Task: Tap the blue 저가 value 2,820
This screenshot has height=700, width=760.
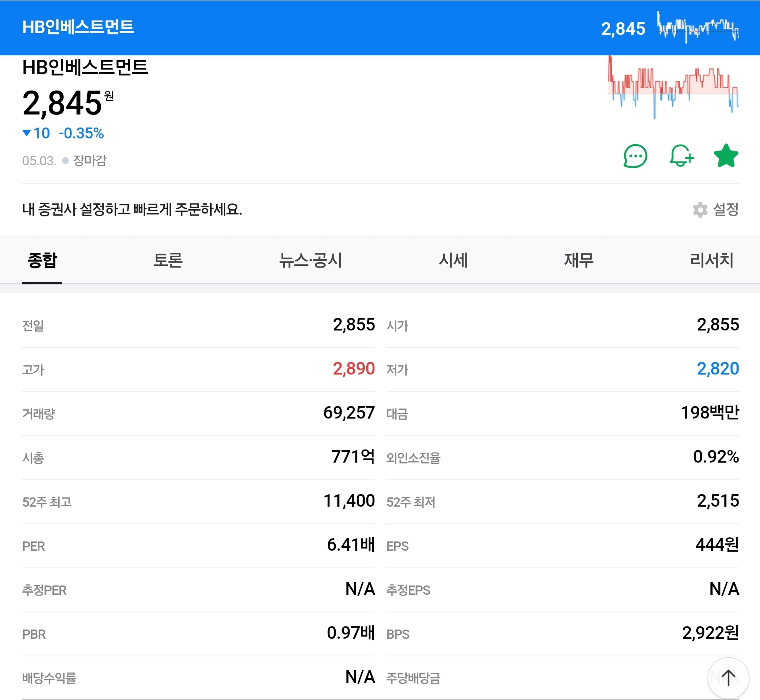Action: [x=718, y=369]
